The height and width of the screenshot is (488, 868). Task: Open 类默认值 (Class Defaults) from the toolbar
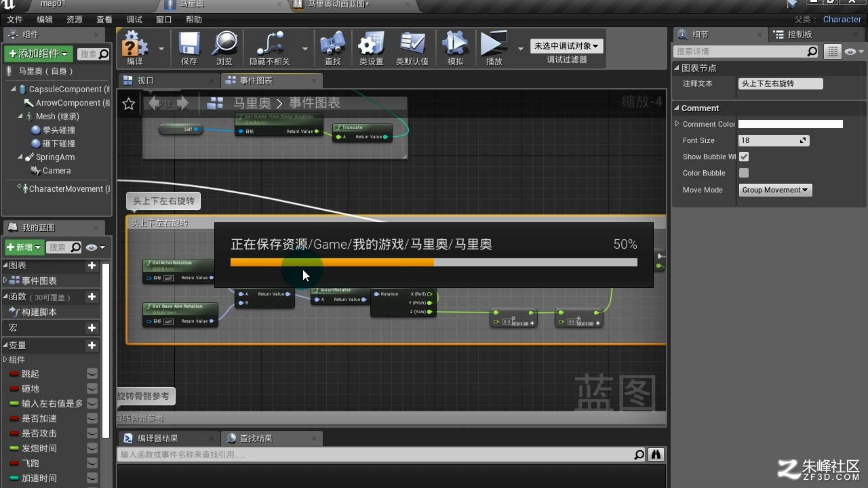pyautogui.click(x=412, y=44)
